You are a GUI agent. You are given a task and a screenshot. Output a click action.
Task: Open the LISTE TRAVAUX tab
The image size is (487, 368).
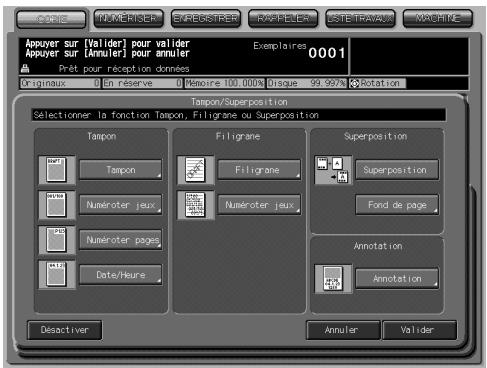360,18
